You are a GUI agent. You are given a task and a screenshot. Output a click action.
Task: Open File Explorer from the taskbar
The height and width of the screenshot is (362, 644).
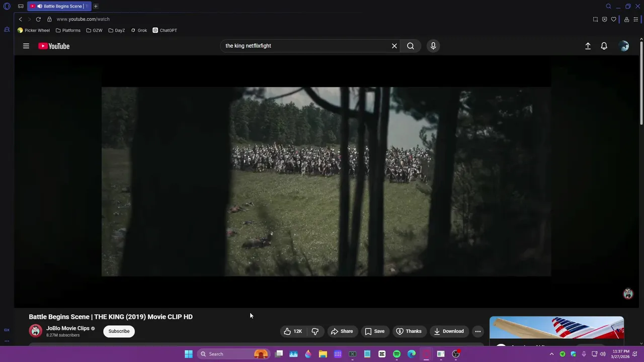[323, 354]
